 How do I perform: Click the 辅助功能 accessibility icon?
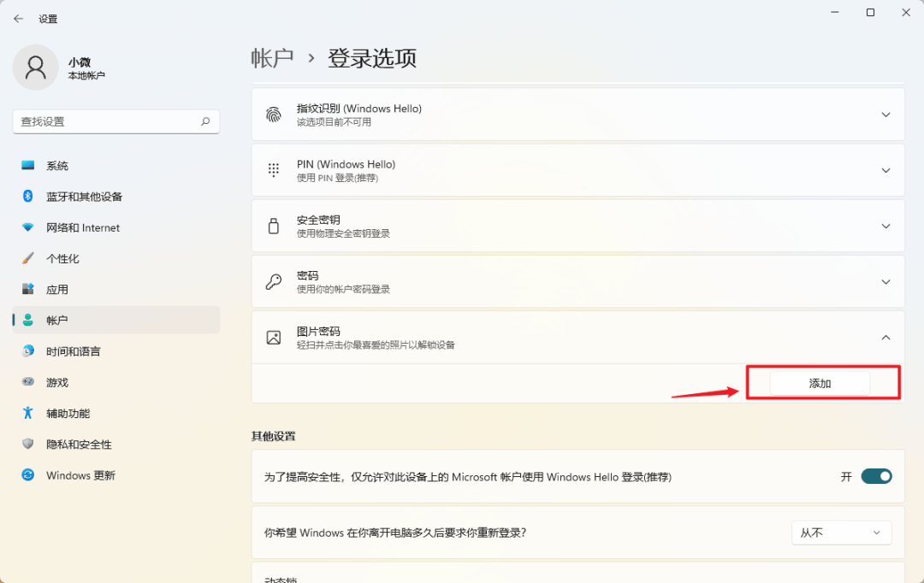coord(27,413)
